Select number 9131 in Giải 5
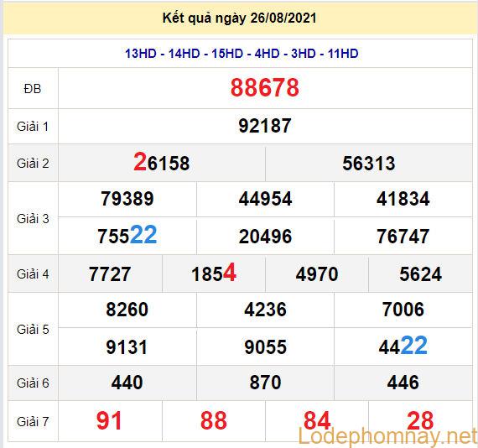The width and height of the screenshot is (478, 448). point(127,347)
